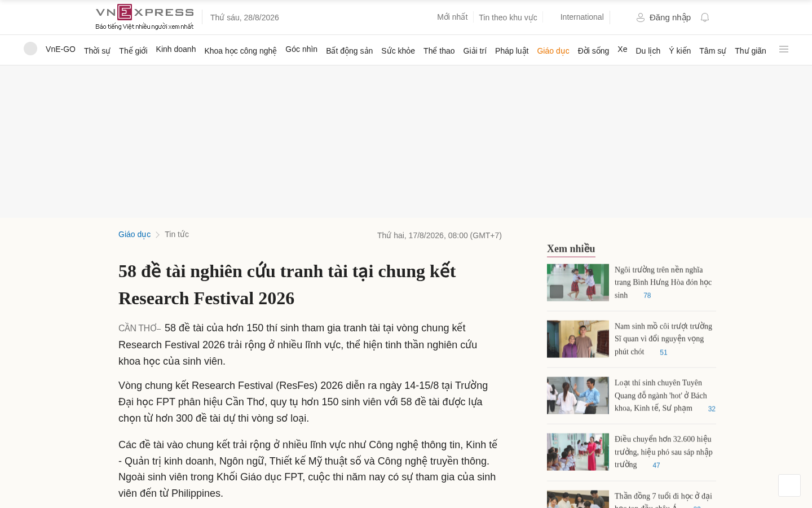
Task: Open the VnE-GO section
Action: (60, 49)
